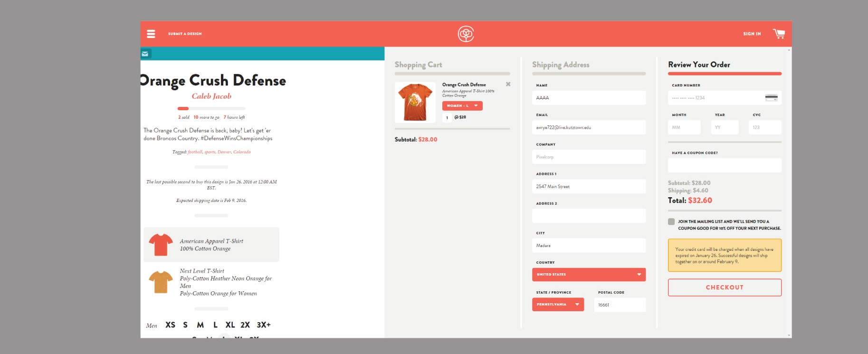
Task: Expand the United States country dropdown
Action: [588, 275]
